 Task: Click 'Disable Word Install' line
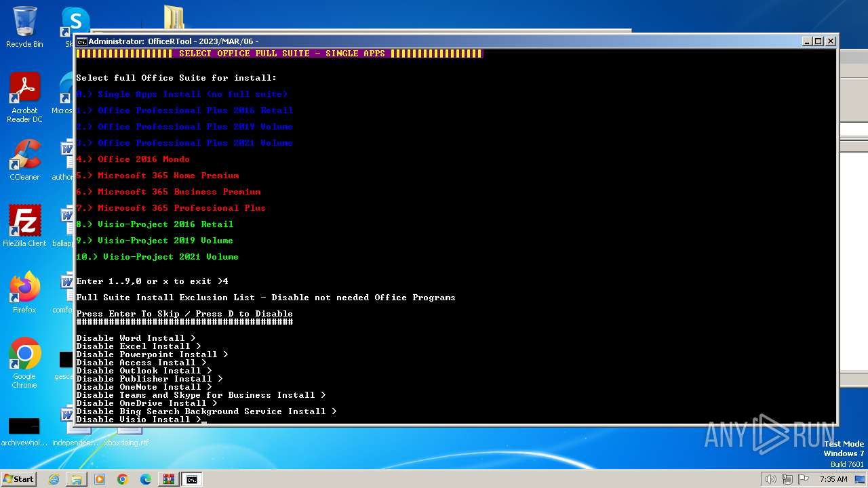(x=136, y=338)
